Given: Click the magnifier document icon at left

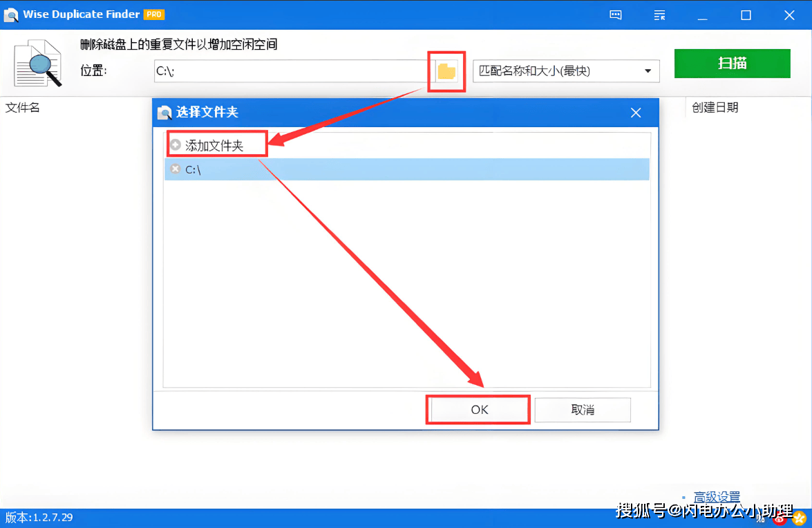Looking at the screenshot, I should [38, 63].
